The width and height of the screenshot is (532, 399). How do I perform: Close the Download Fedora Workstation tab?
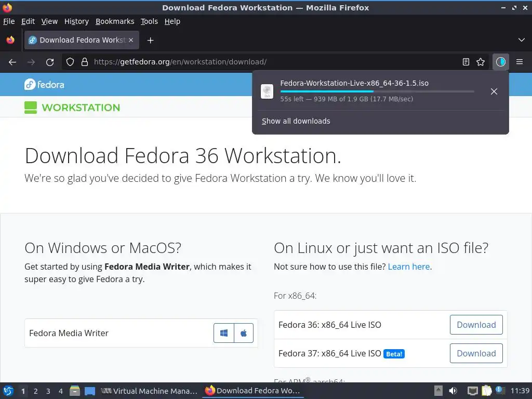(131, 40)
